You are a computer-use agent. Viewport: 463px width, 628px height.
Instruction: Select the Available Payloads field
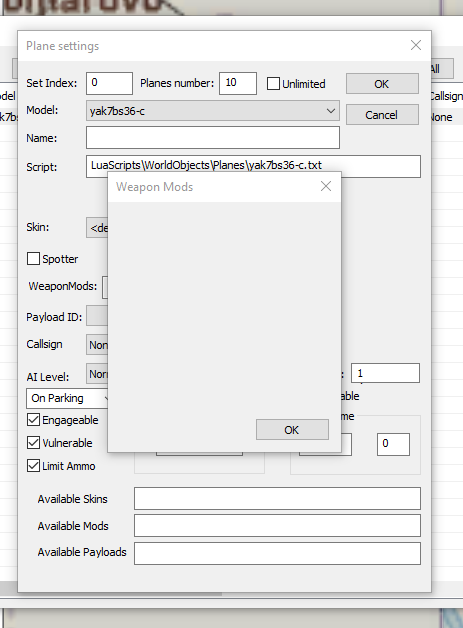277,554
